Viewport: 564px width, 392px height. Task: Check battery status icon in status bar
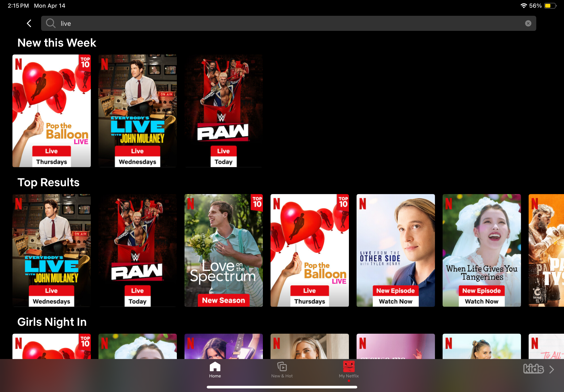click(550, 6)
